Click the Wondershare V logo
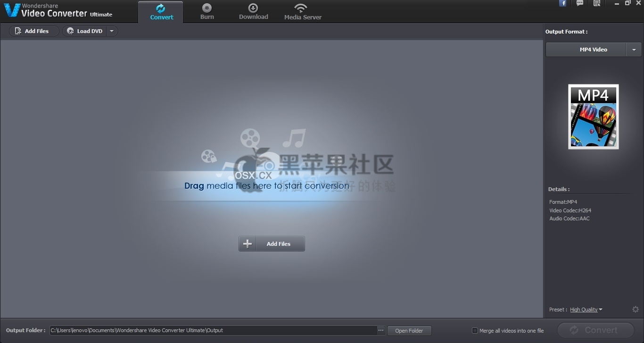Screen dimensions: 644x343 pyautogui.click(x=12, y=10)
